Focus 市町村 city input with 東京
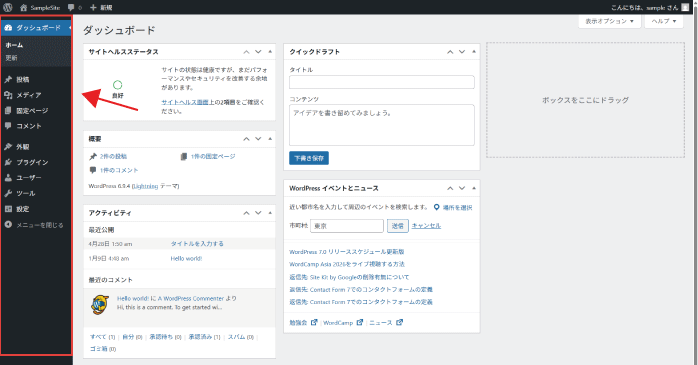Image resolution: width=698 pixels, height=365 pixels. pyautogui.click(x=347, y=226)
